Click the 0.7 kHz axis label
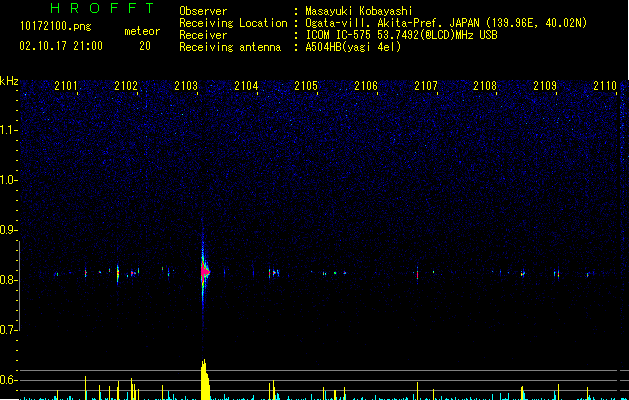 coord(8,330)
